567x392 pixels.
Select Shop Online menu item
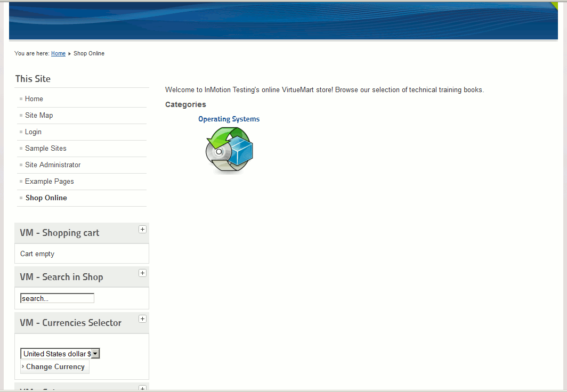click(46, 198)
